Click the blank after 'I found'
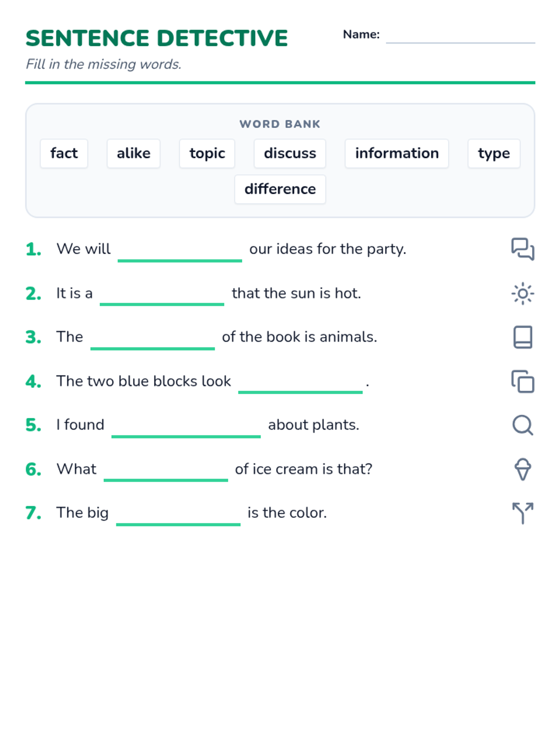This screenshot has width=560, height=747. [186, 428]
